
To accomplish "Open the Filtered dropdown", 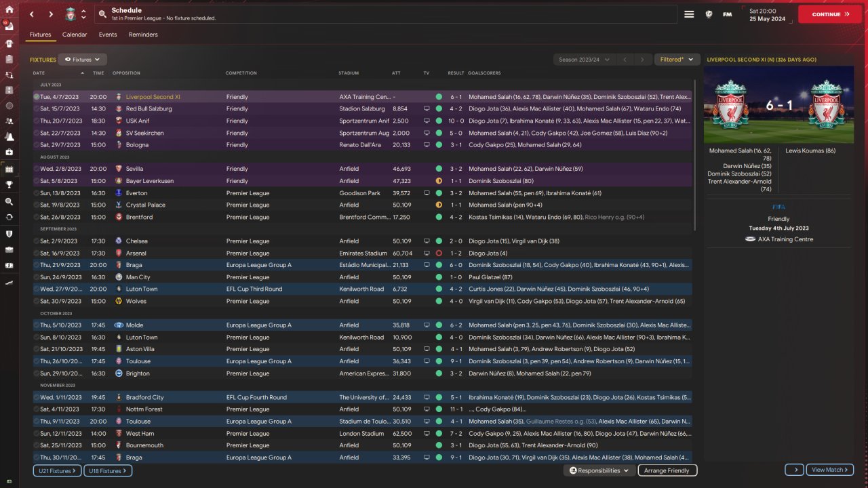I will 676,60.
